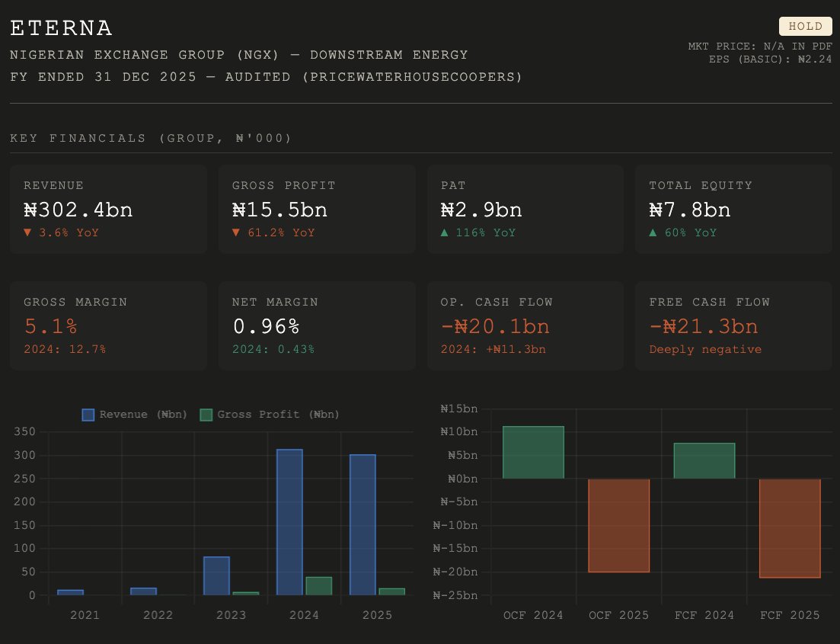Image resolution: width=840 pixels, height=644 pixels.
Task: Click the 'NIGERIAN EXCHANGE GROUP (NGX)' subtitle line
Action: [x=238, y=55]
